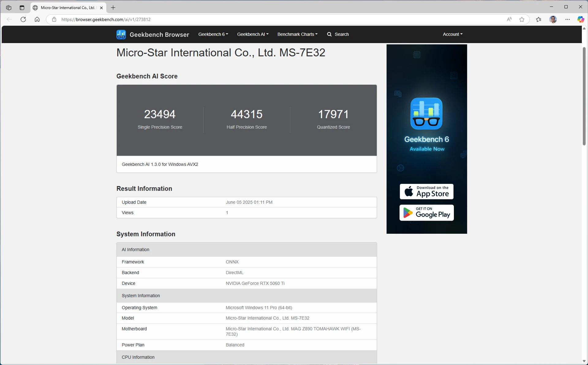Click the DirectML backend value
Screen dimensions: 588x365
coord(235,273)
